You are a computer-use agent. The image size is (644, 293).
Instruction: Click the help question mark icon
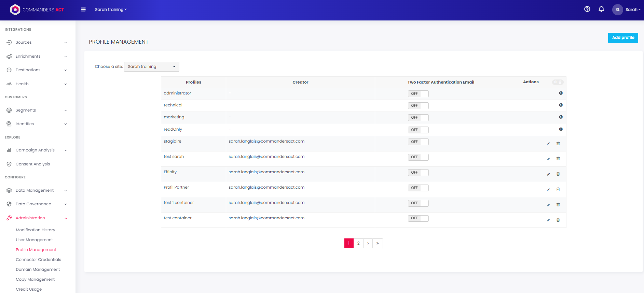[x=587, y=9]
